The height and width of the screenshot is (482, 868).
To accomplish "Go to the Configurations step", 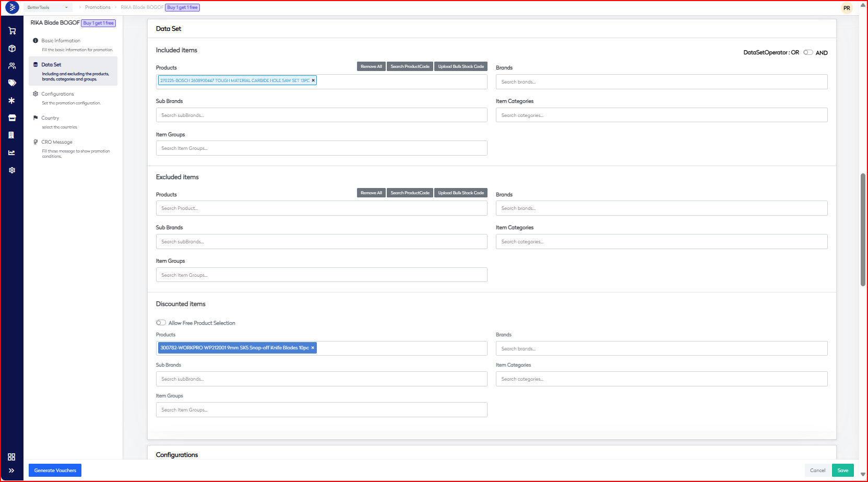I will [57, 94].
